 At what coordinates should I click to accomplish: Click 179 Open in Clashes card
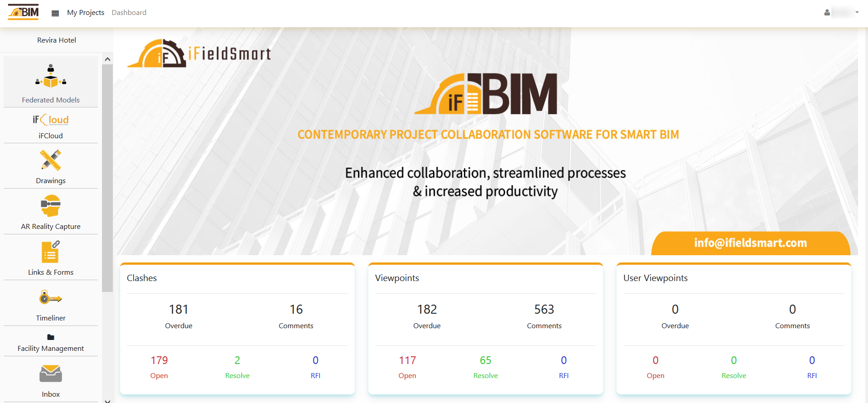tap(159, 367)
